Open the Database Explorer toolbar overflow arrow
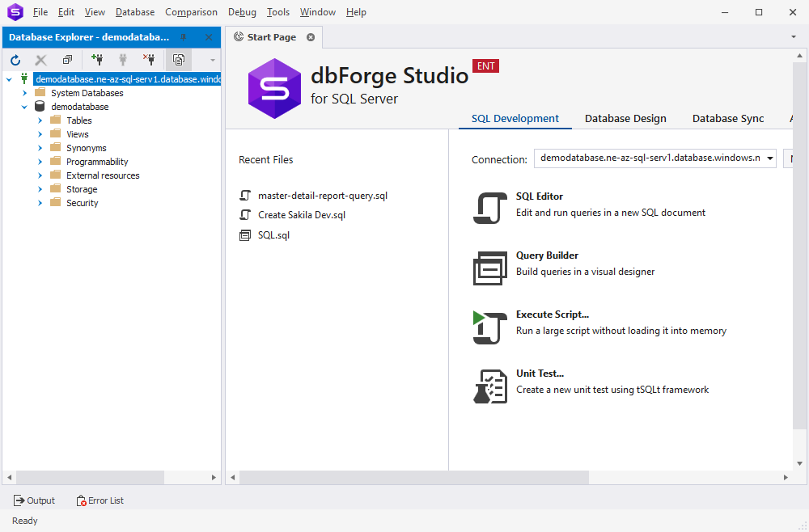The width and height of the screenshot is (809, 532). pos(213,61)
